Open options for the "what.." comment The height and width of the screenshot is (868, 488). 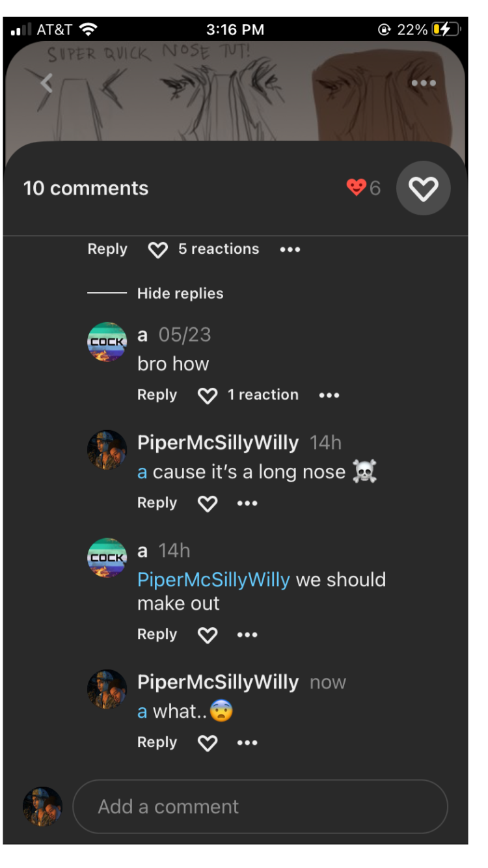(247, 743)
